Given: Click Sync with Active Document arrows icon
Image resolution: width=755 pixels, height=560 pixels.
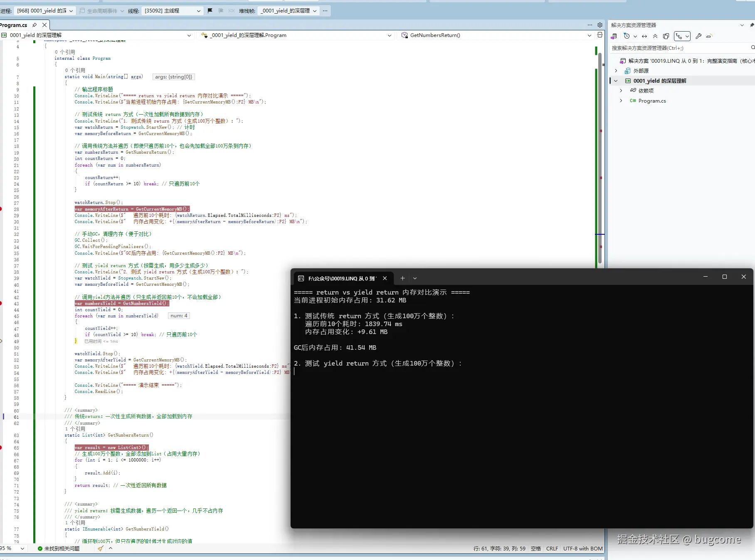Looking at the screenshot, I should pos(644,36).
